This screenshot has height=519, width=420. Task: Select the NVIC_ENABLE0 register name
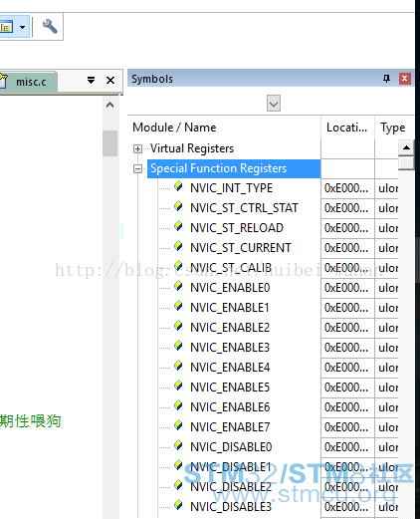click(230, 288)
